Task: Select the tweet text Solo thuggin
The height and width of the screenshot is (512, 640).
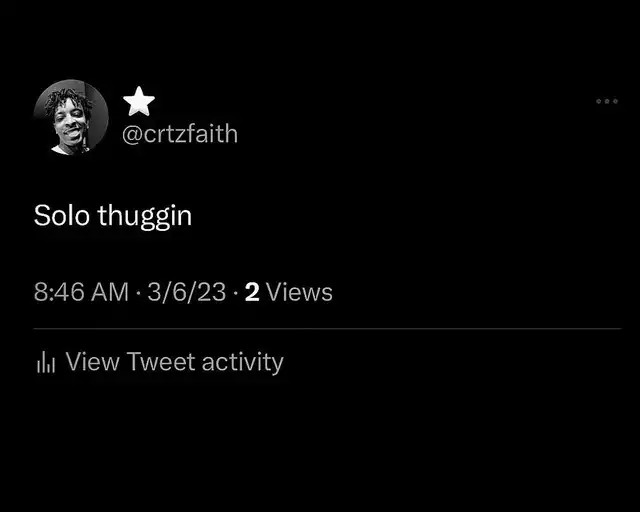Action: 113,216
